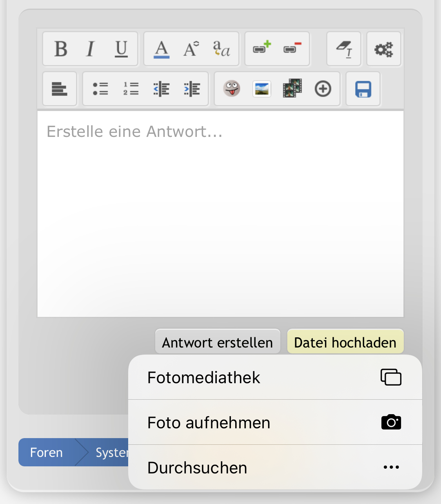Open the Foren breadcrumb link

click(x=46, y=452)
